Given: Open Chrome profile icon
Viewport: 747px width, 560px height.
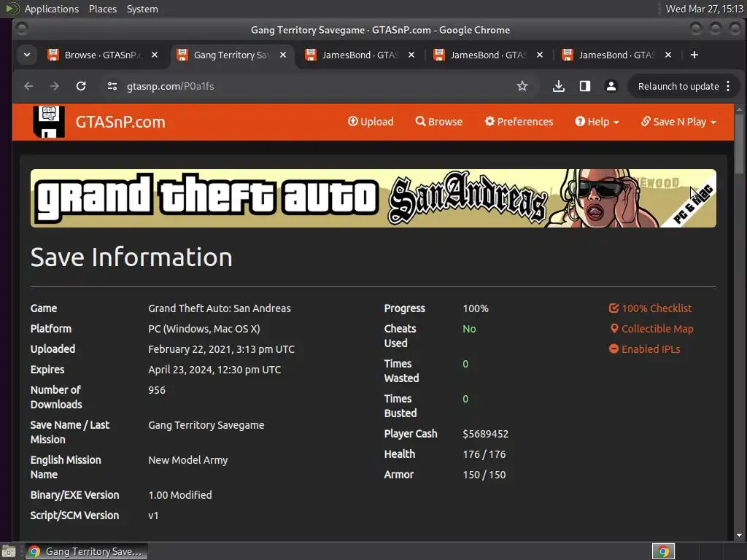Looking at the screenshot, I should point(611,86).
